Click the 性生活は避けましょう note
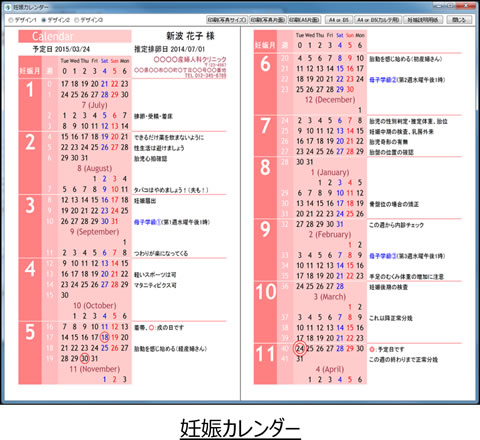The width and height of the screenshot is (480, 440). pos(159,148)
